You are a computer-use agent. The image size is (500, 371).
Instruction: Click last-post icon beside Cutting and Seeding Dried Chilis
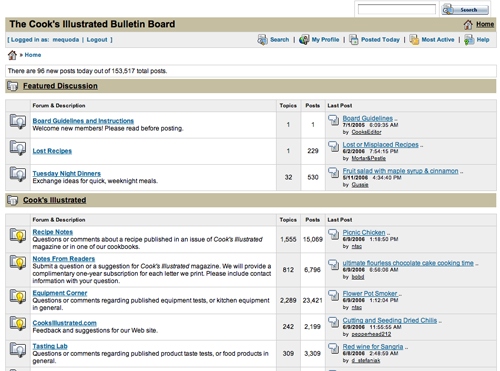point(333,322)
